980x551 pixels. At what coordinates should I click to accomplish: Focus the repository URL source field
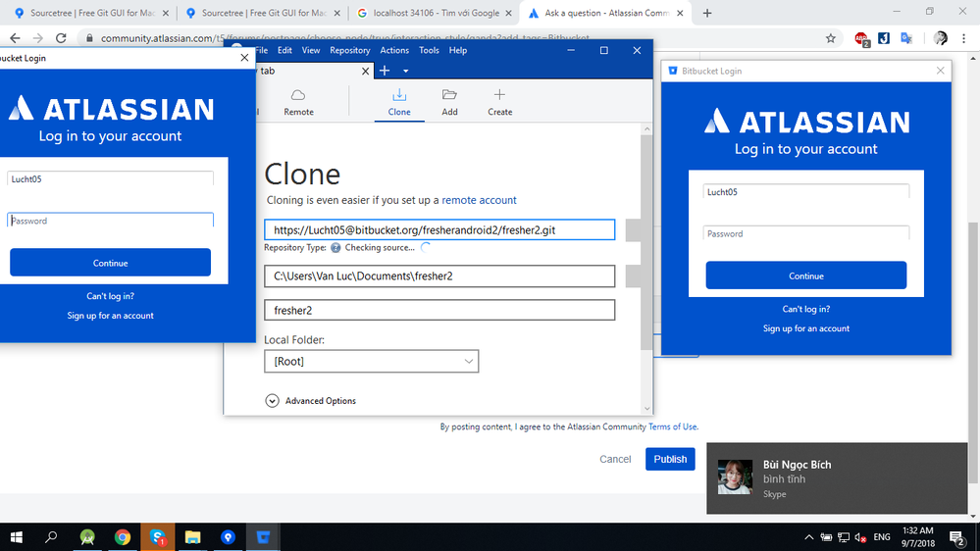pyautogui.click(x=439, y=229)
